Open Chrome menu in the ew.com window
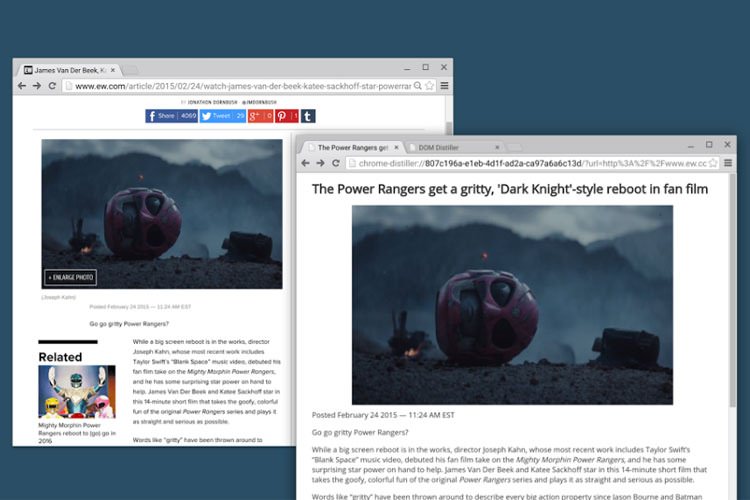The height and width of the screenshot is (500, 750). coord(444,86)
